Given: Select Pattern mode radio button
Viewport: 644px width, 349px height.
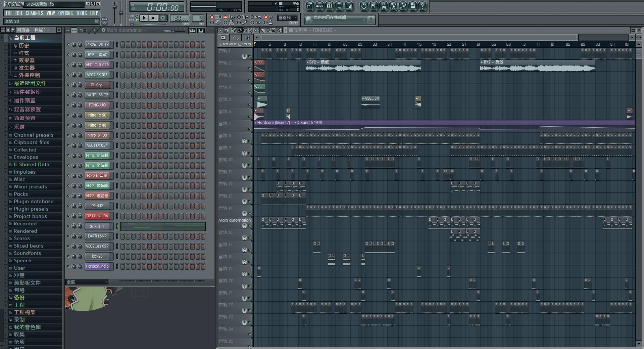Looking at the screenshot, I should [137, 16].
